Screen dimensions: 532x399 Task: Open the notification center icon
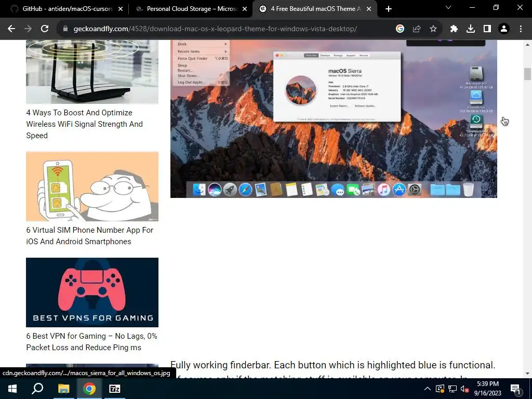pyautogui.click(x=515, y=389)
